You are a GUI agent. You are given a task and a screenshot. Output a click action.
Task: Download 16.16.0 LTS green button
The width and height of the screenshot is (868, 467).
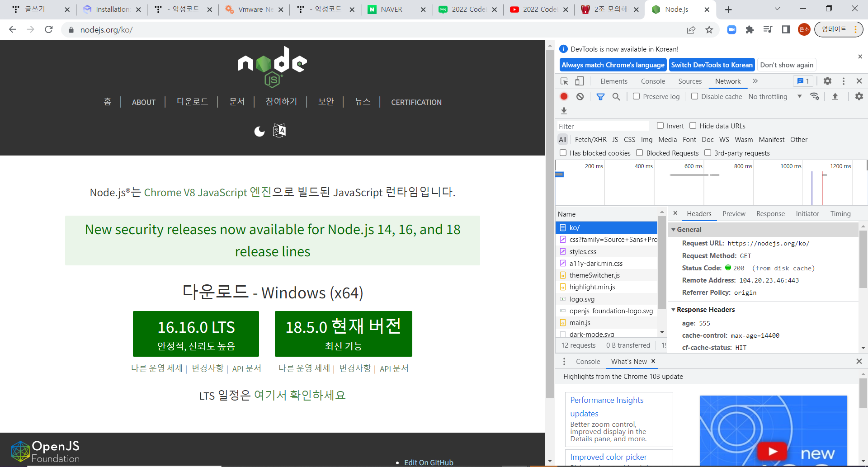[x=196, y=334]
